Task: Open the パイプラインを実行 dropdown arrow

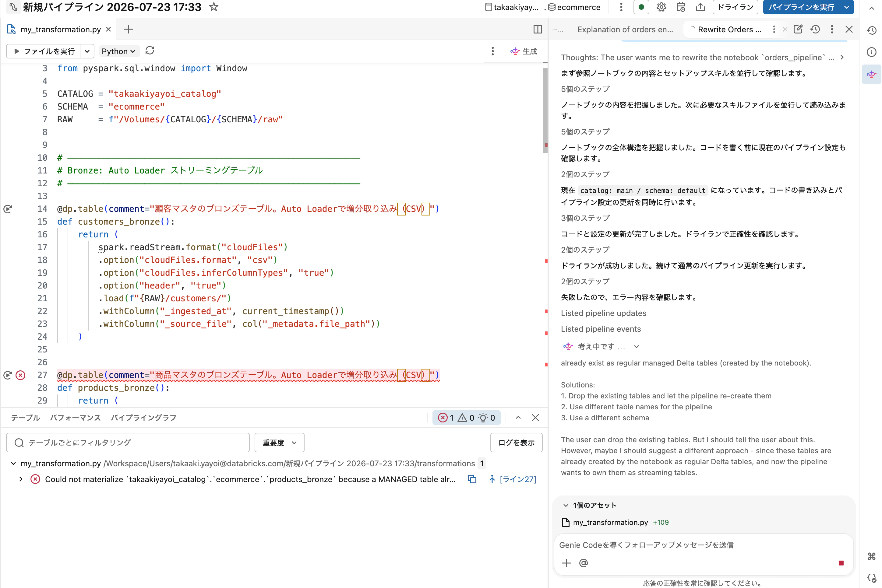Action: 847,7
